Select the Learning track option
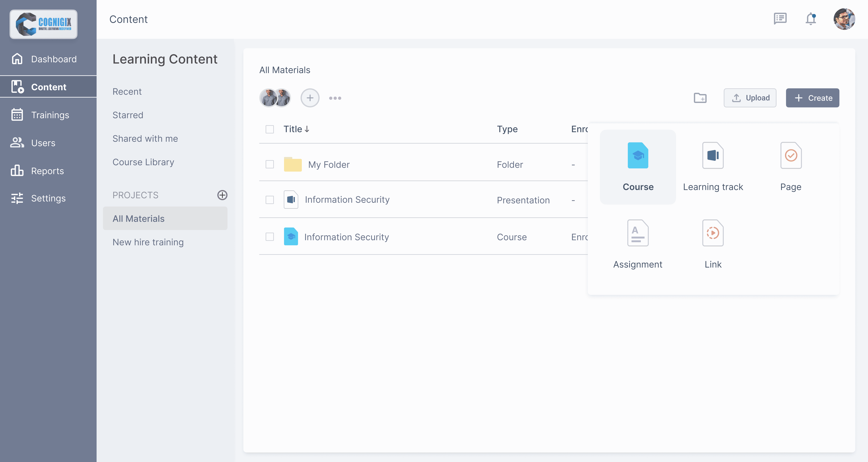868x462 pixels. (x=713, y=167)
